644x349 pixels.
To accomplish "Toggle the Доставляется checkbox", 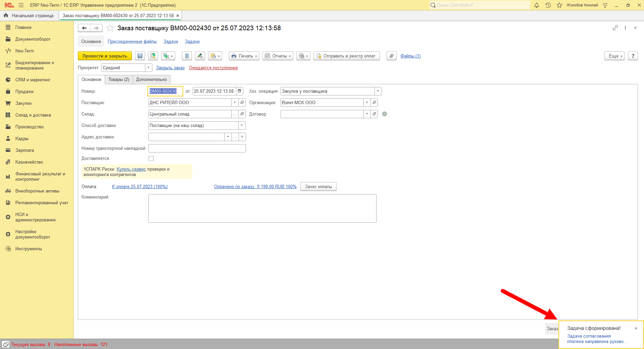I will pyautogui.click(x=151, y=159).
